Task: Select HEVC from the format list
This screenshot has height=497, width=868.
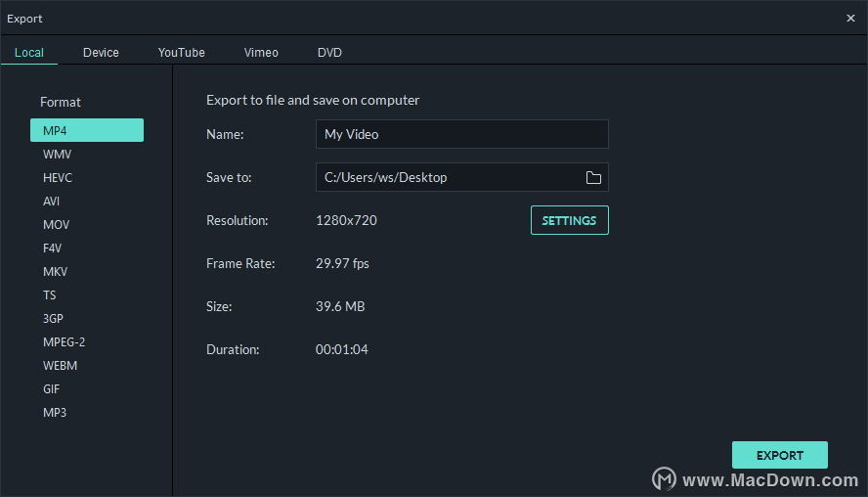Action: [58, 178]
